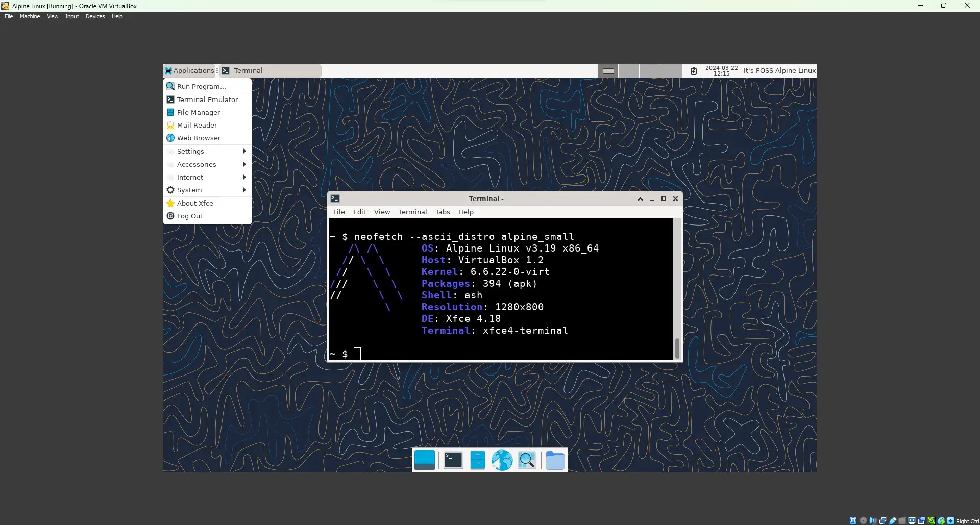Expand the Settings submenu
This screenshot has width=980, height=525.
coord(191,151)
